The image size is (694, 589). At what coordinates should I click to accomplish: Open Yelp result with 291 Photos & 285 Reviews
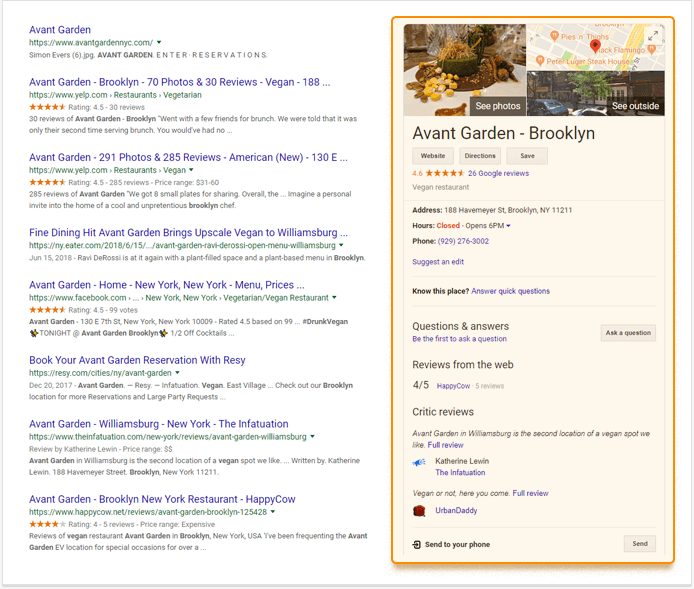(x=188, y=157)
